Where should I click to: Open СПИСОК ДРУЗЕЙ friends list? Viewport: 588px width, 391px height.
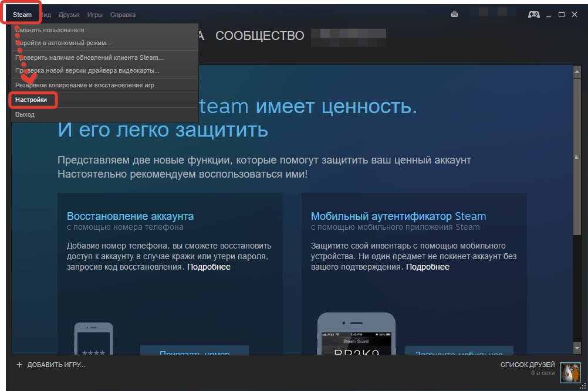click(527, 365)
